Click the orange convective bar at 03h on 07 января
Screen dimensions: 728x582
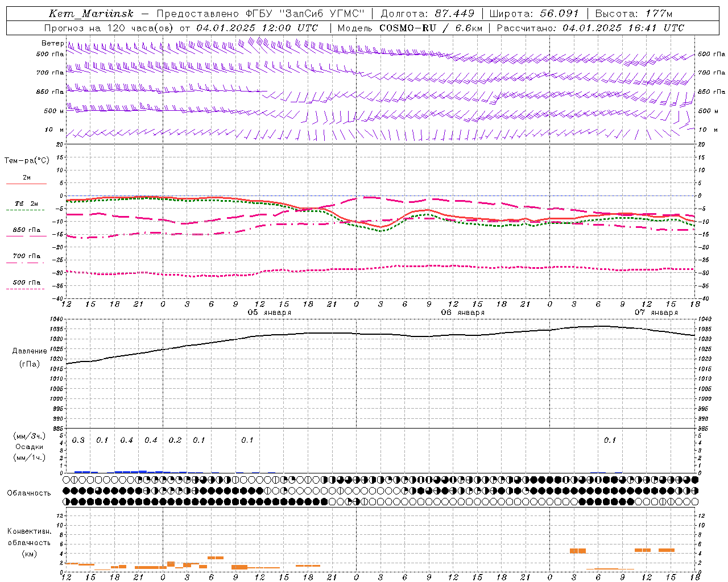(x=578, y=551)
